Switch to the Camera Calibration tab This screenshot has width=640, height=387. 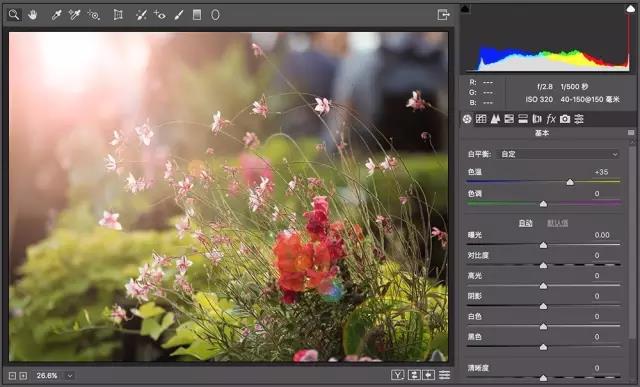point(565,119)
